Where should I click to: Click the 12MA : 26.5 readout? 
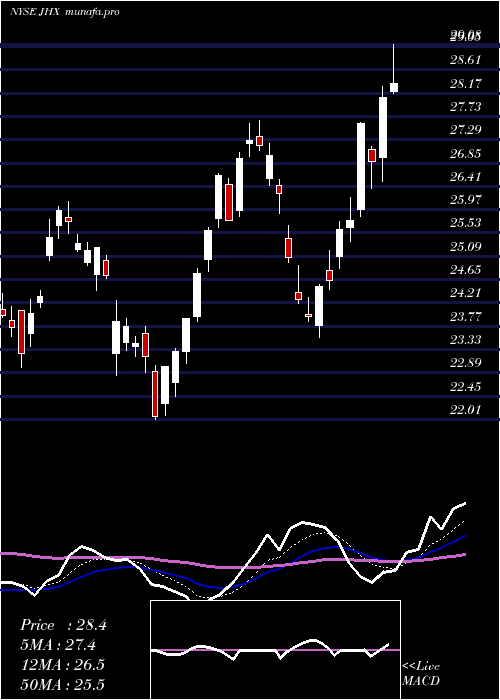(63, 665)
